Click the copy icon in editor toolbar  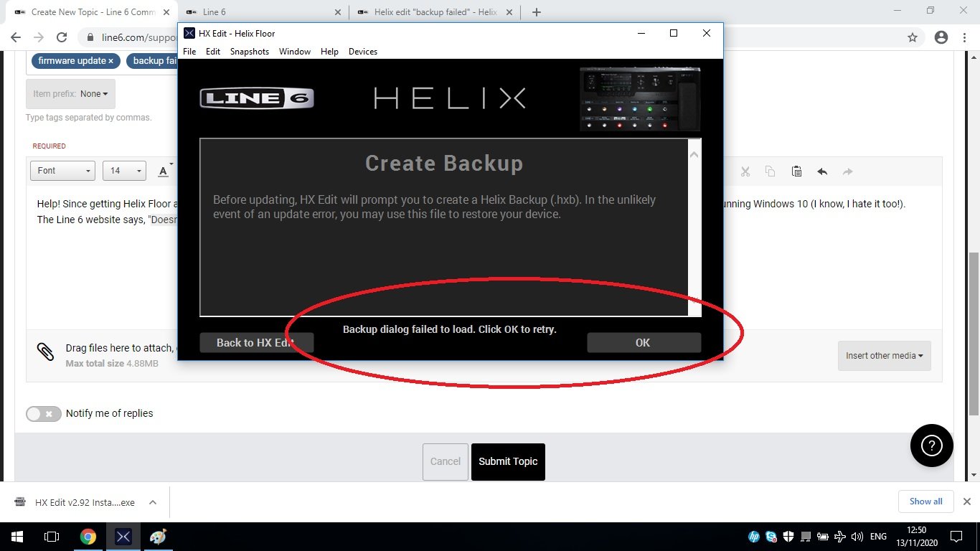[770, 171]
